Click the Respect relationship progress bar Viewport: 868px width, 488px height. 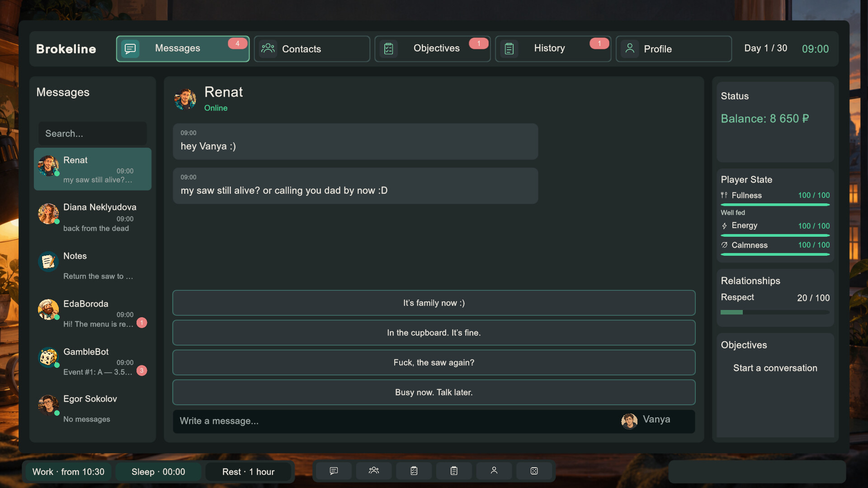[x=775, y=312]
